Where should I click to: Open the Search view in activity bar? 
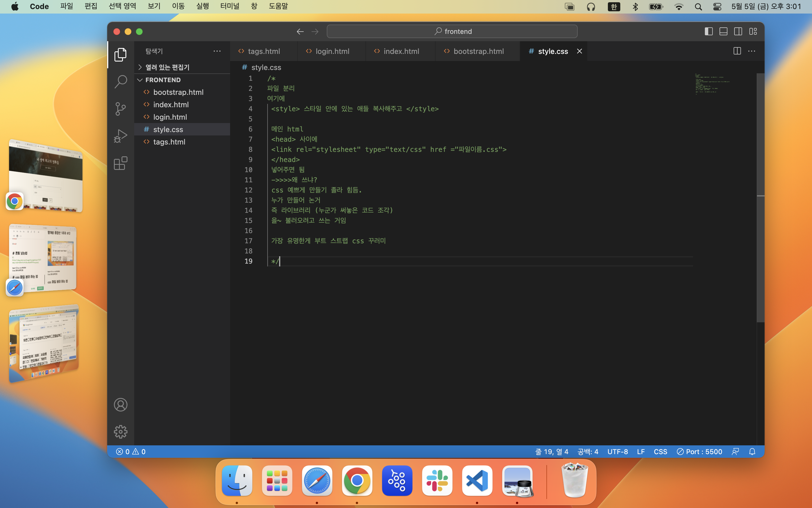[120, 82]
